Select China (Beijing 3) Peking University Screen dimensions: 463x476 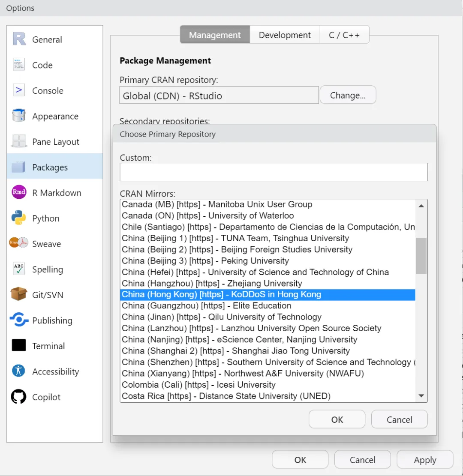(x=268, y=261)
